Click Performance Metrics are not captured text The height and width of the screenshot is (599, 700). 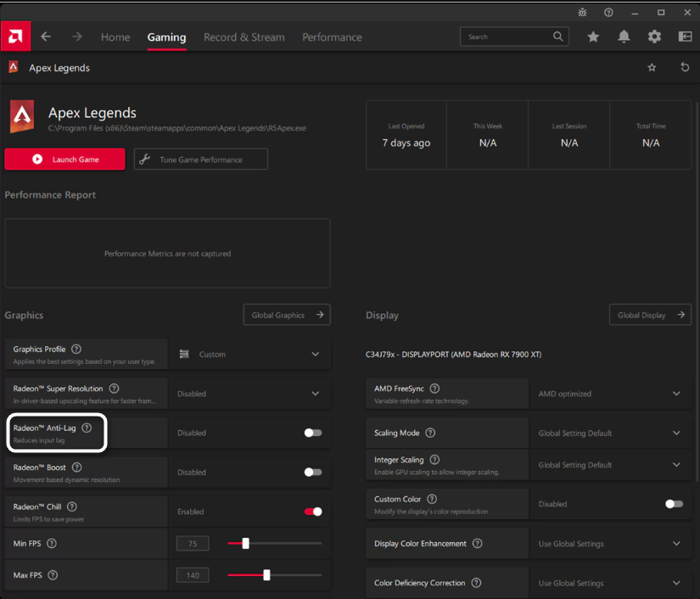tap(167, 254)
